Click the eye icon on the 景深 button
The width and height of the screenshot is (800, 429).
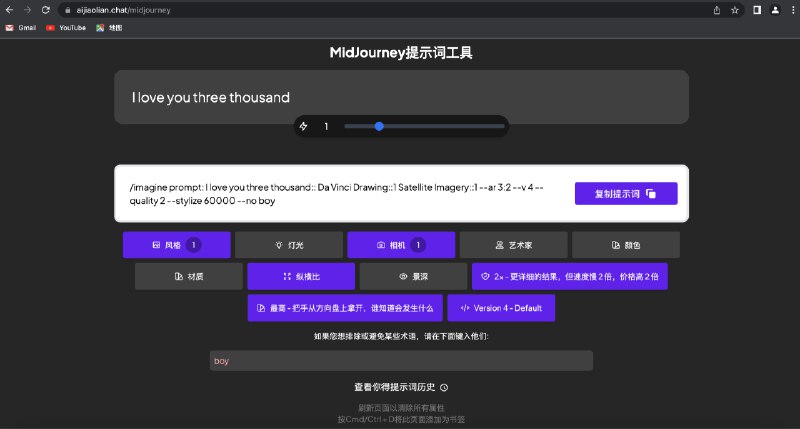pyautogui.click(x=403, y=276)
